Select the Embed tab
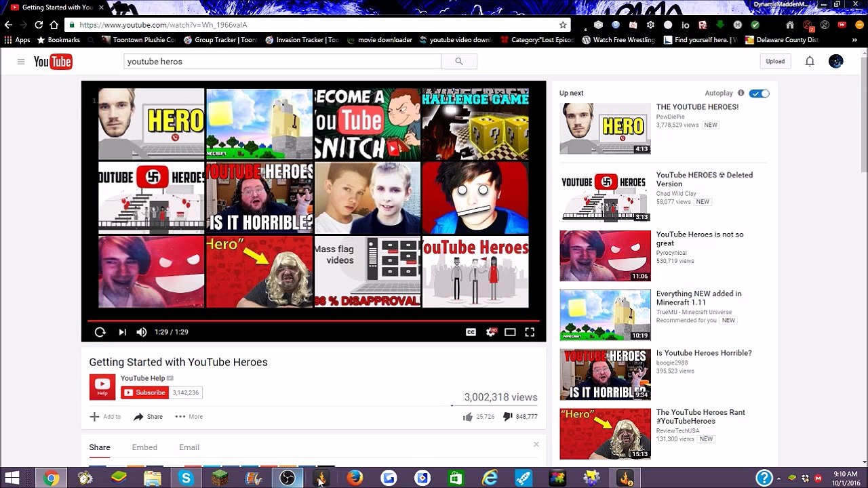 144,447
